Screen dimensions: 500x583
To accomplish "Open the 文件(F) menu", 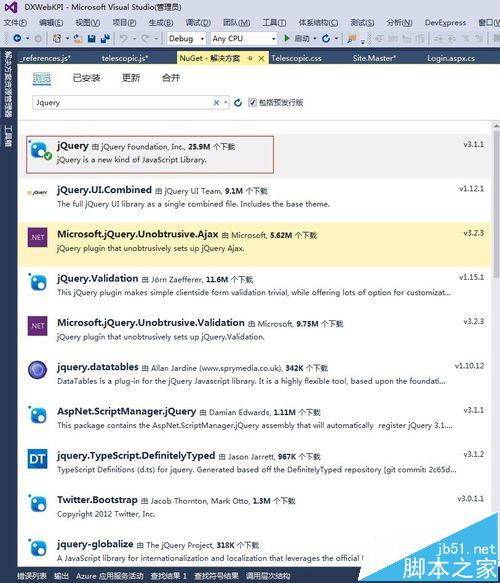I will pos(15,23).
